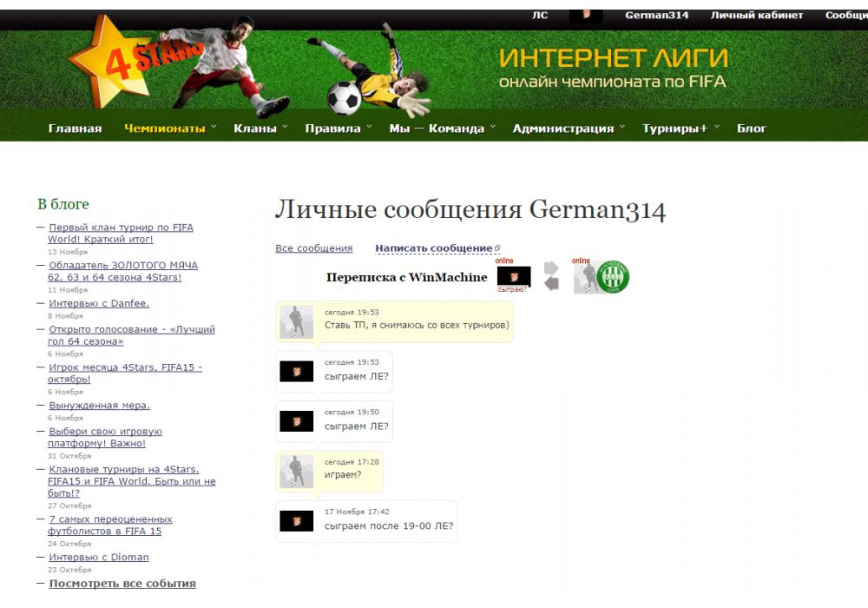Open 'Интервью с Danfee.' blog post
Screen dimensions: 868x608
pos(99,303)
